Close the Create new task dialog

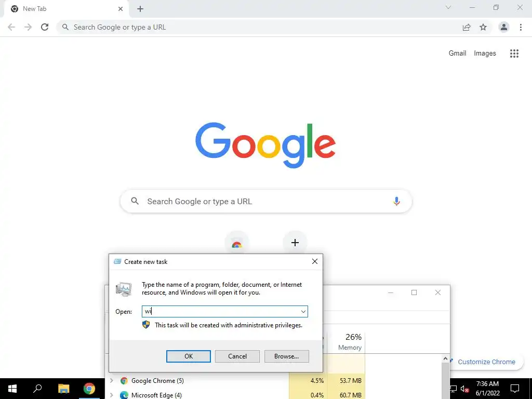314,261
